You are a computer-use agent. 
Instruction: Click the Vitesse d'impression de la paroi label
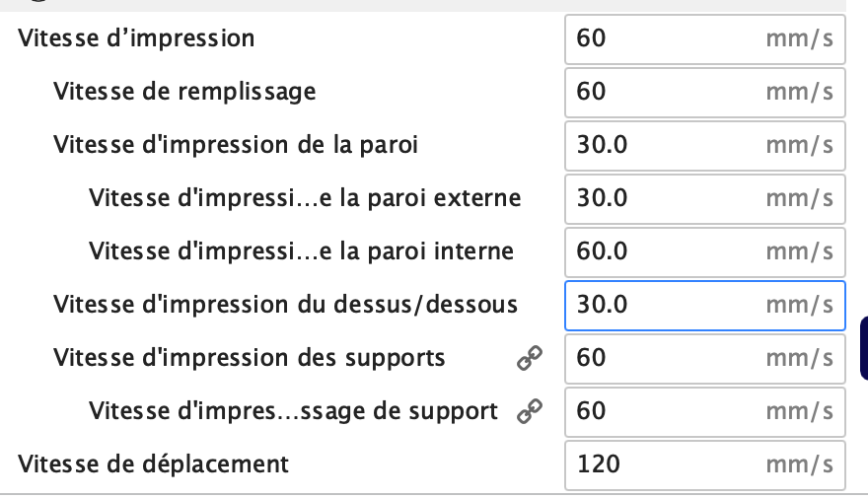tap(236, 145)
